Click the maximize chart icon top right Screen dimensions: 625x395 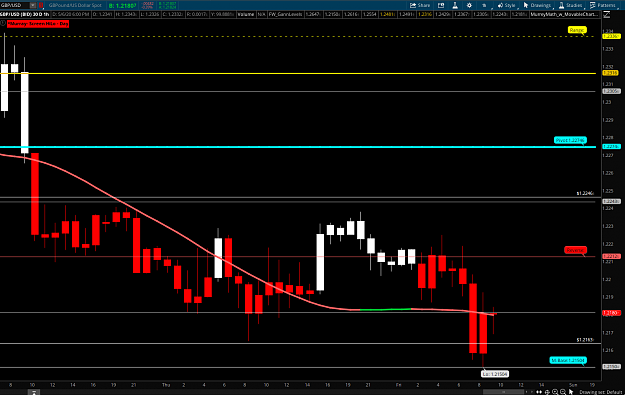(607, 14)
